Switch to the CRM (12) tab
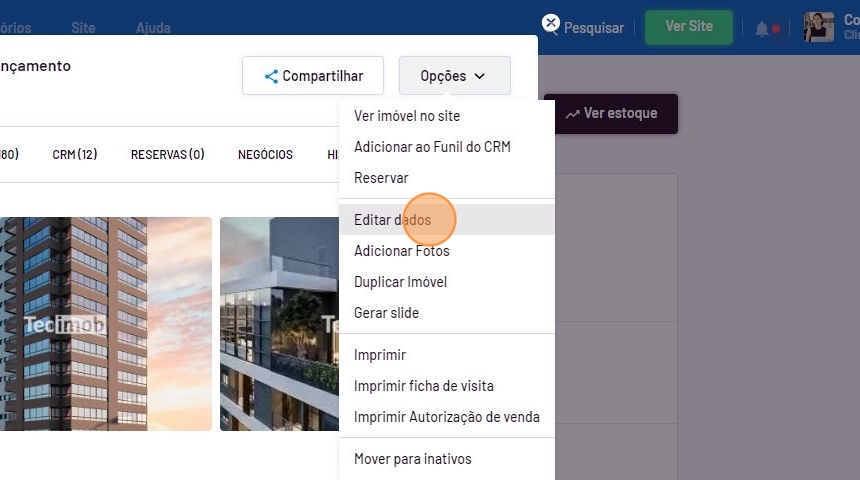Viewport: 860px width, 480px height. click(75, 155)
